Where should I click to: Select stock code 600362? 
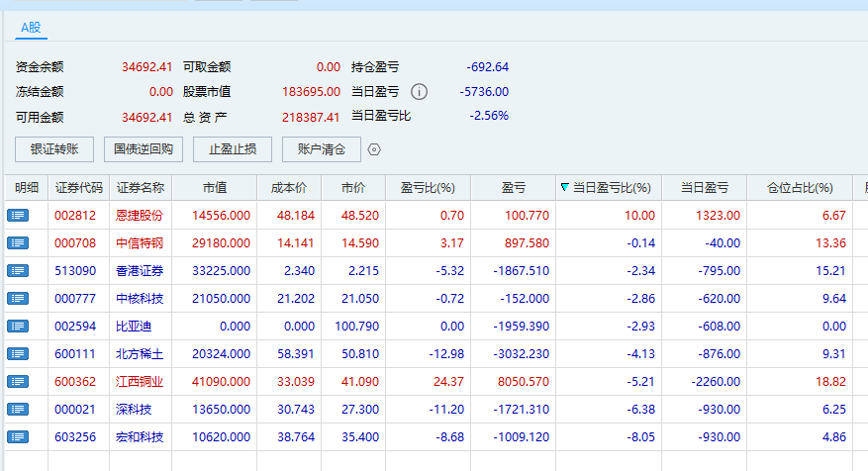point(75,381)
